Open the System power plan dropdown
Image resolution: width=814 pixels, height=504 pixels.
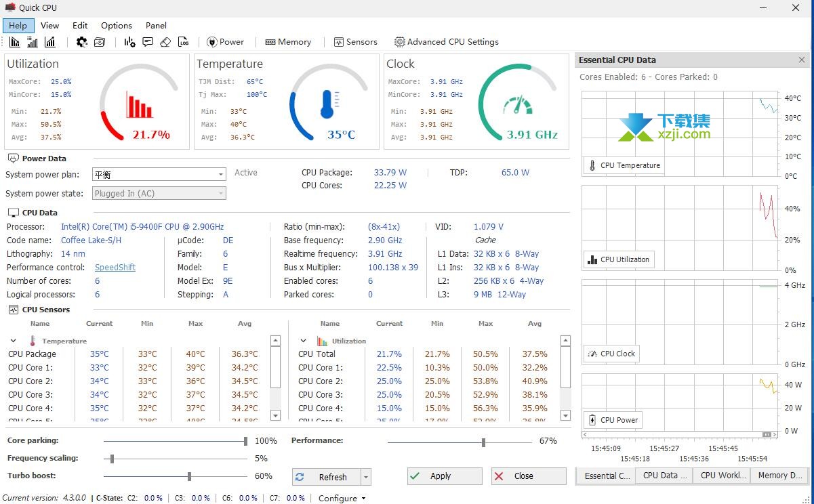click(221, 175)
